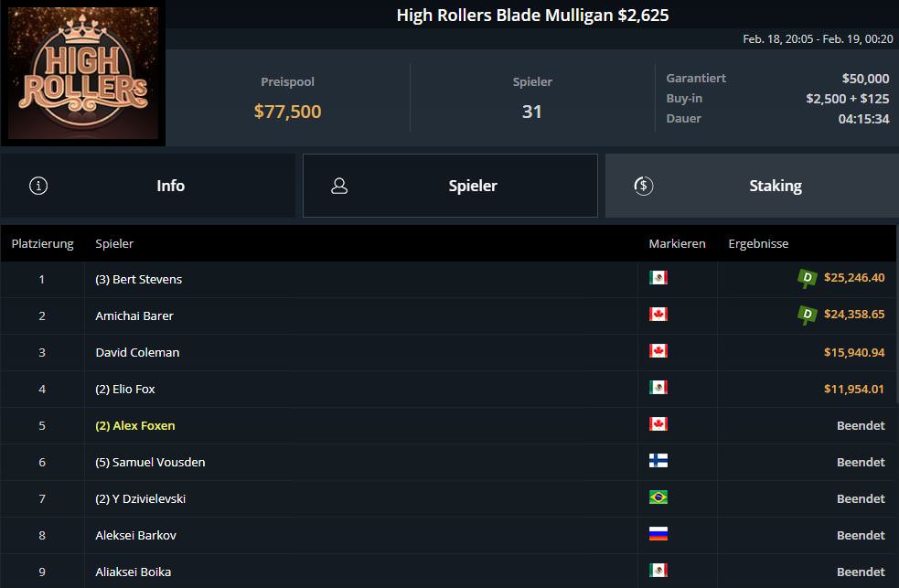899x588 pixels.
Task: Sort by Ergebnisse column header
Action: [758, 243]
